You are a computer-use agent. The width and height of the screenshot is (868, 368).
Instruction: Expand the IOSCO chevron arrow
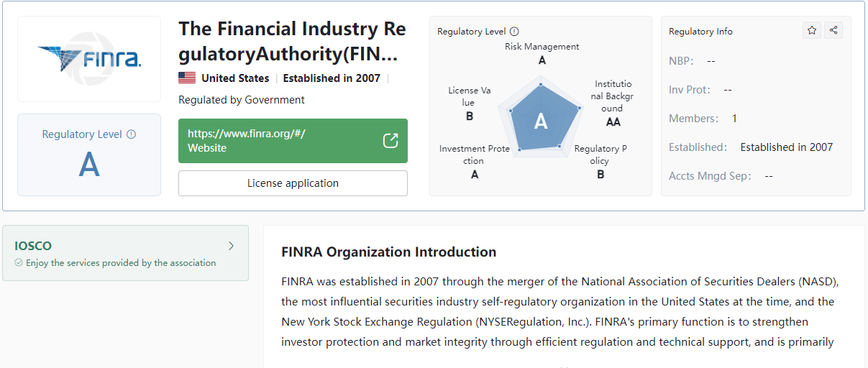(231, 246)
